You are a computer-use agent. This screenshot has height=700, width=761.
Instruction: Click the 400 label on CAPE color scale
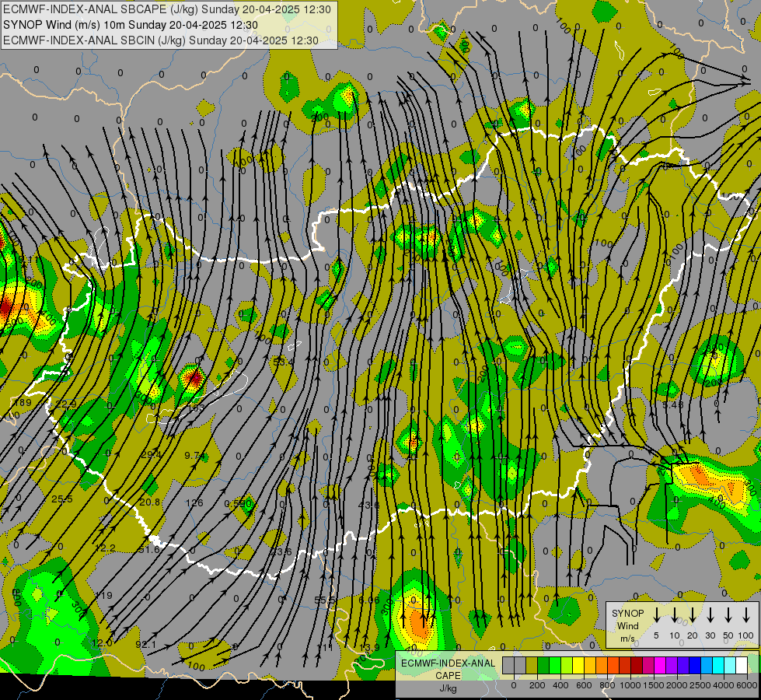[560, 685]
